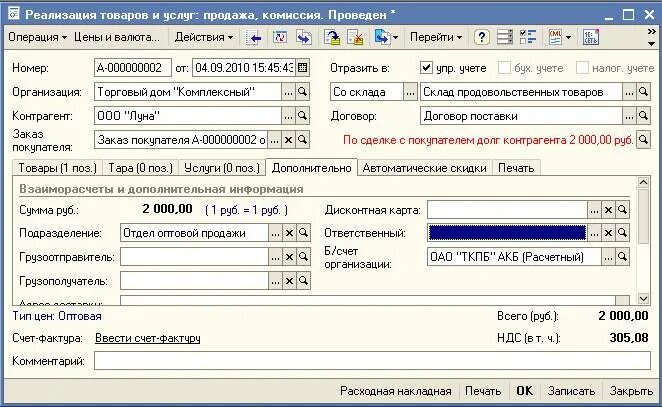
Task: Select the Дополнительно tab
Action: [x=312, y=168]
